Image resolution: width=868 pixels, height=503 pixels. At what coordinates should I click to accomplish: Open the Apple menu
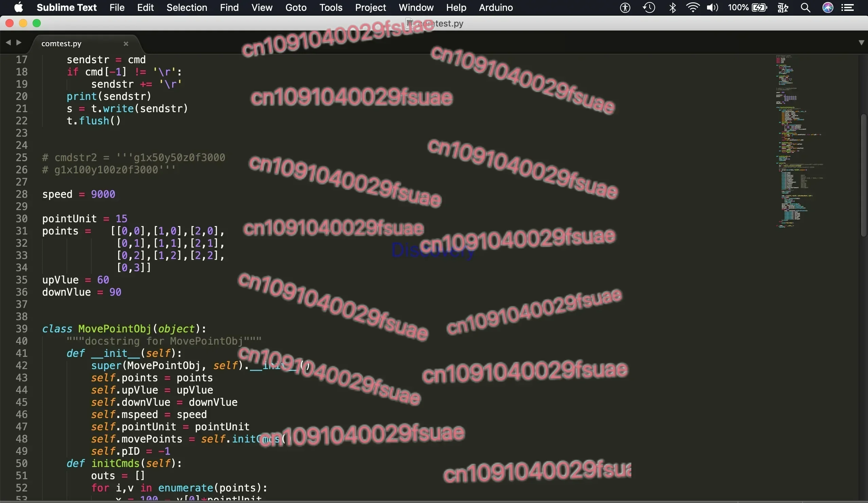tap(19, 7)
